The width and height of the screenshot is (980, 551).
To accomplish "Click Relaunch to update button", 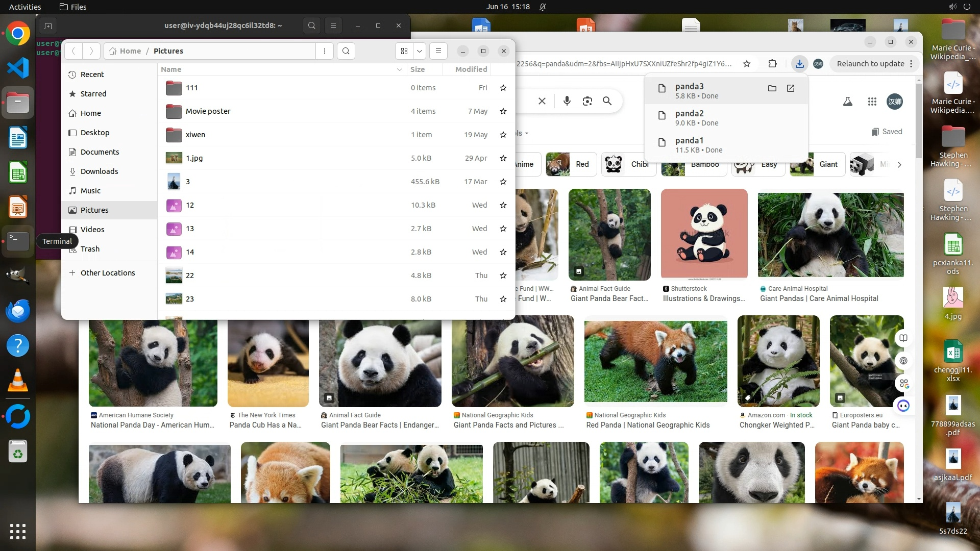I will point(870,64).
